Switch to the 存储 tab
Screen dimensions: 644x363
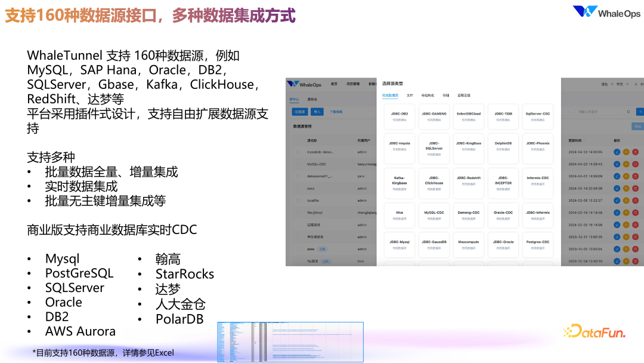(x=445, y=96)
